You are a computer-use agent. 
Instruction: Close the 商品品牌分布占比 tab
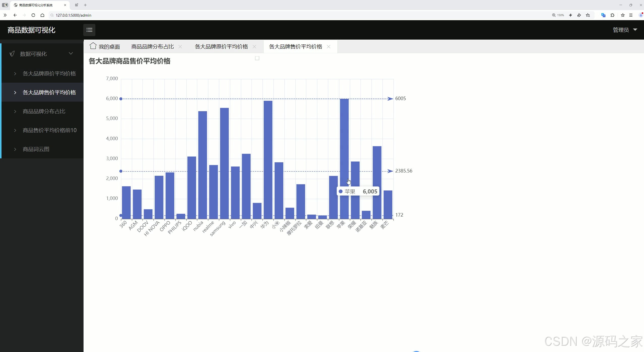tap(180, 47)
